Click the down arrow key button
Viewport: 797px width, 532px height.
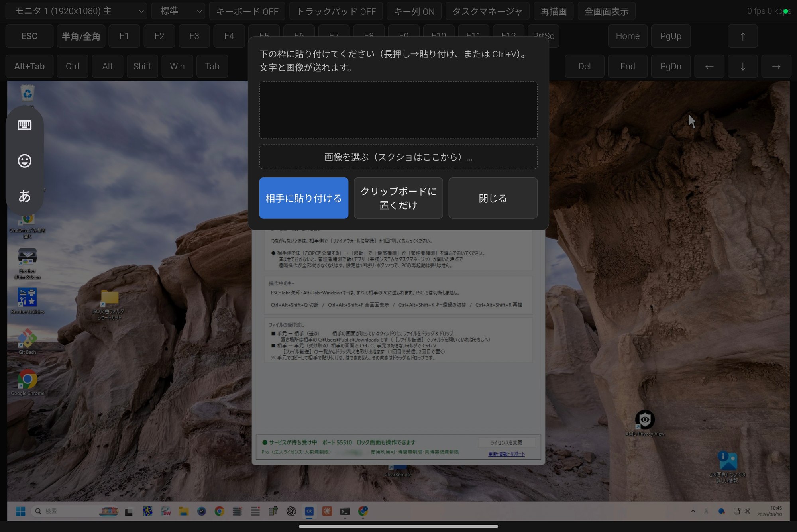[x=743, y=66]
